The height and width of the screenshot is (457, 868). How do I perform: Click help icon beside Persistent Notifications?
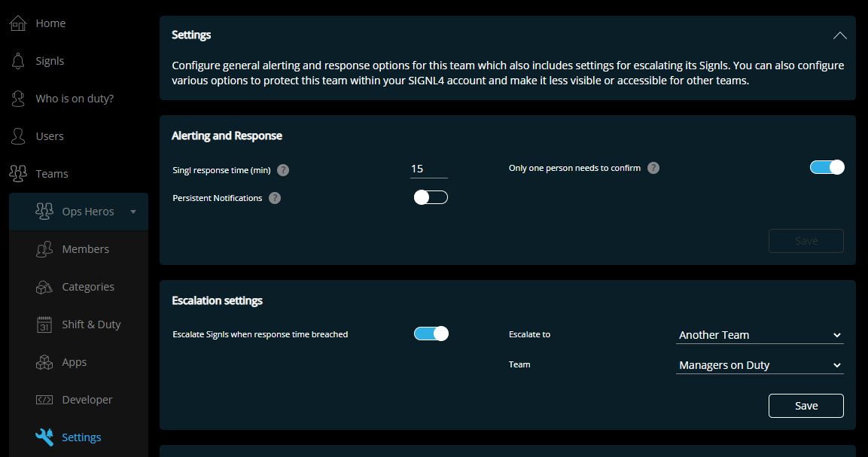pyautogui.click(x=275, y=198)
